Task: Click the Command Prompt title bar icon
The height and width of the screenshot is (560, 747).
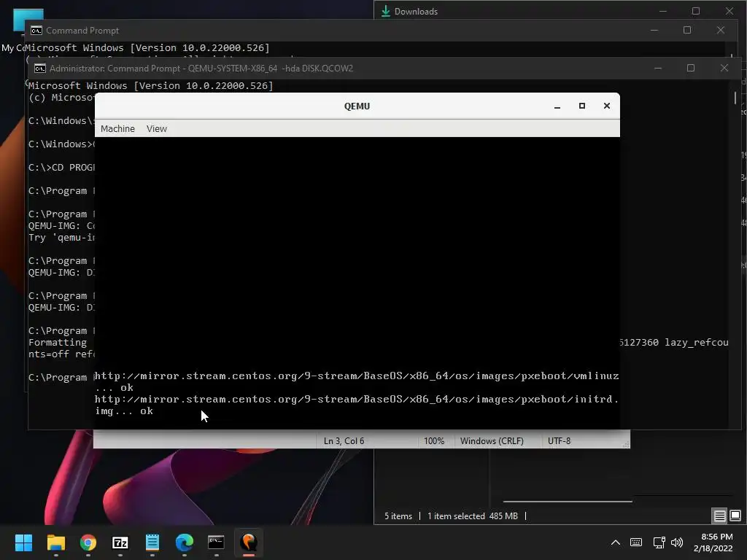Action: (36, 31)
